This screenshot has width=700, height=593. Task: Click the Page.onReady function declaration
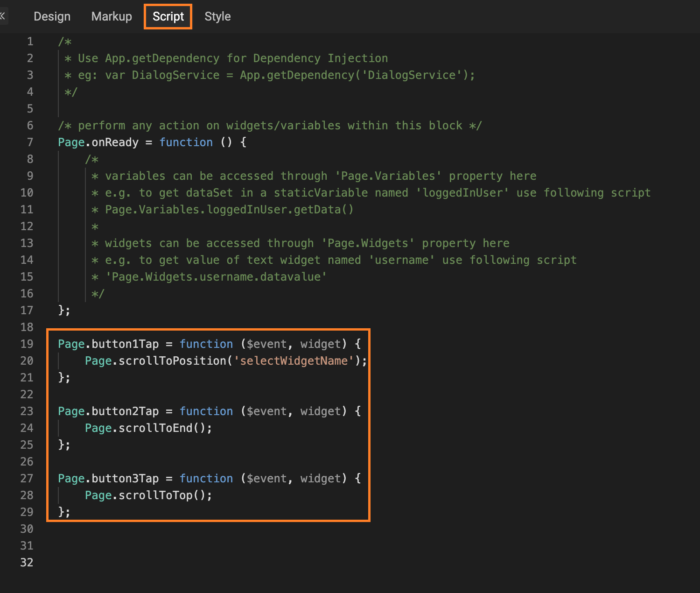pos(99,142)
